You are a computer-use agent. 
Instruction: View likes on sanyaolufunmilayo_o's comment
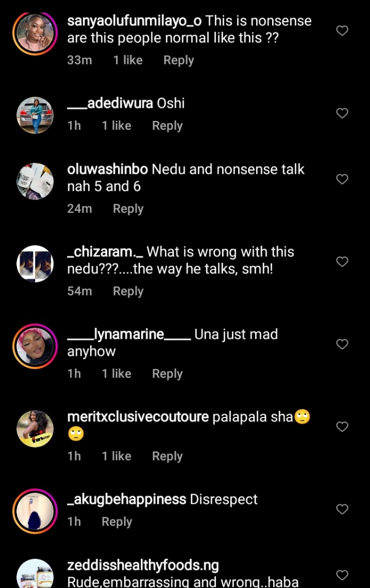[x=128, y=61]
